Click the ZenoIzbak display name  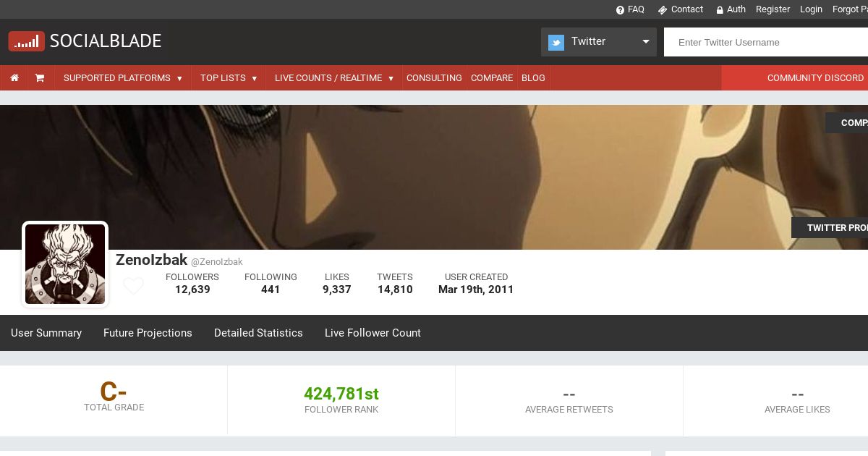(x=151, y=261)
